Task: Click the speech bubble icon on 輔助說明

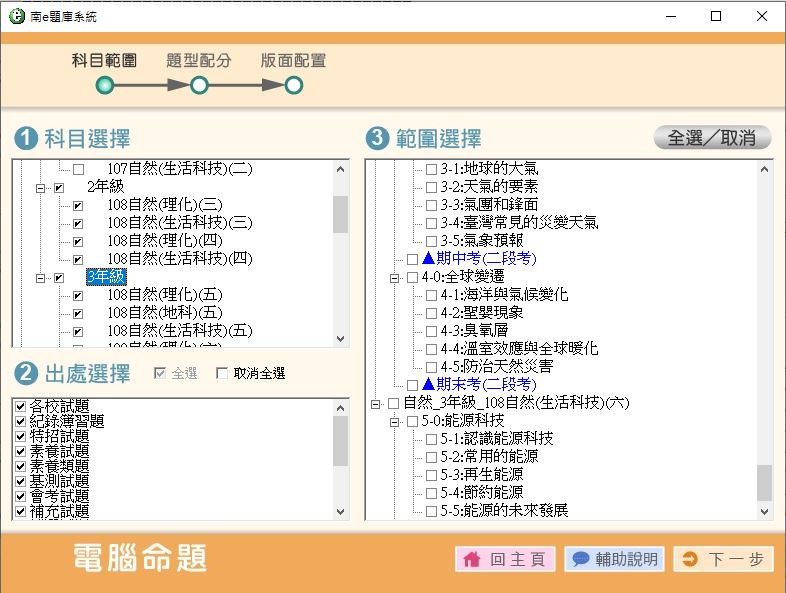Action: (580, 560)
